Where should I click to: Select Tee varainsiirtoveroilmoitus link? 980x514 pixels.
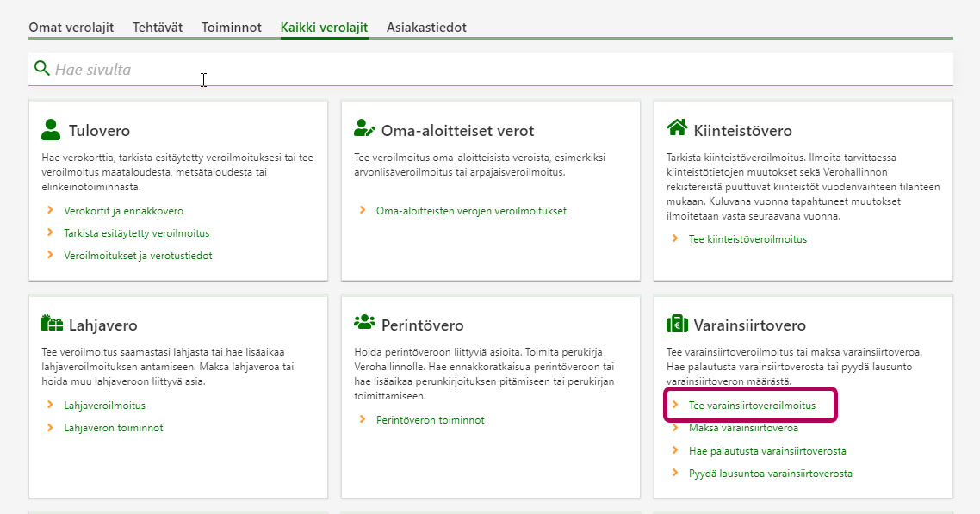[752, 406]
